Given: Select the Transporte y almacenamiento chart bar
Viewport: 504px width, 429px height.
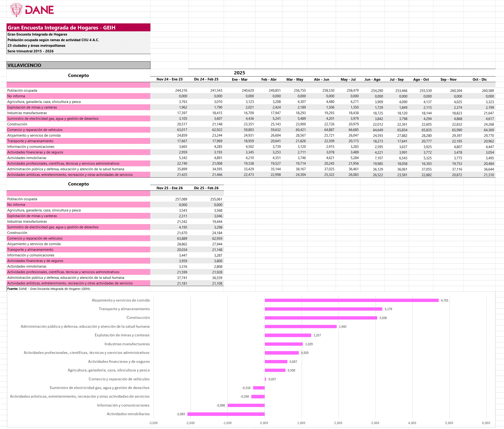Looking at the screenshot, I should pos(323,309).
